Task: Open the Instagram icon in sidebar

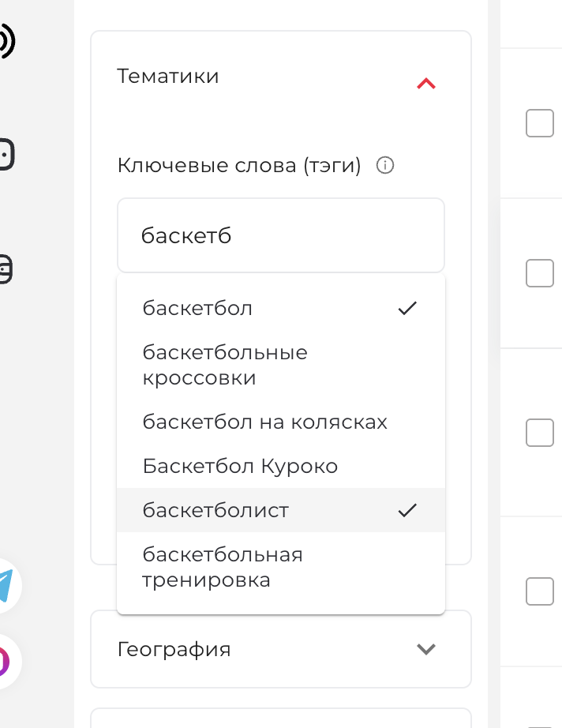Action: 5,662
